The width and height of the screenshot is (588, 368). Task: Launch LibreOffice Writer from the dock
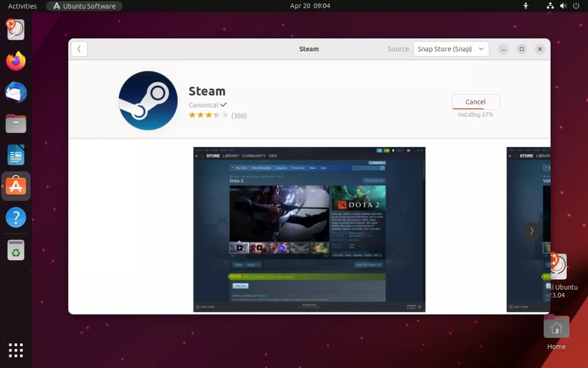coord(16,155)
